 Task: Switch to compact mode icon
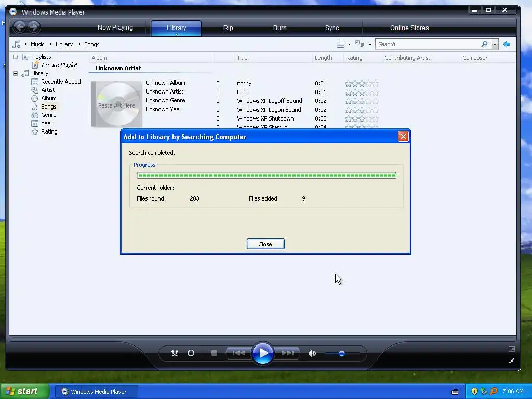click(511, 361)
